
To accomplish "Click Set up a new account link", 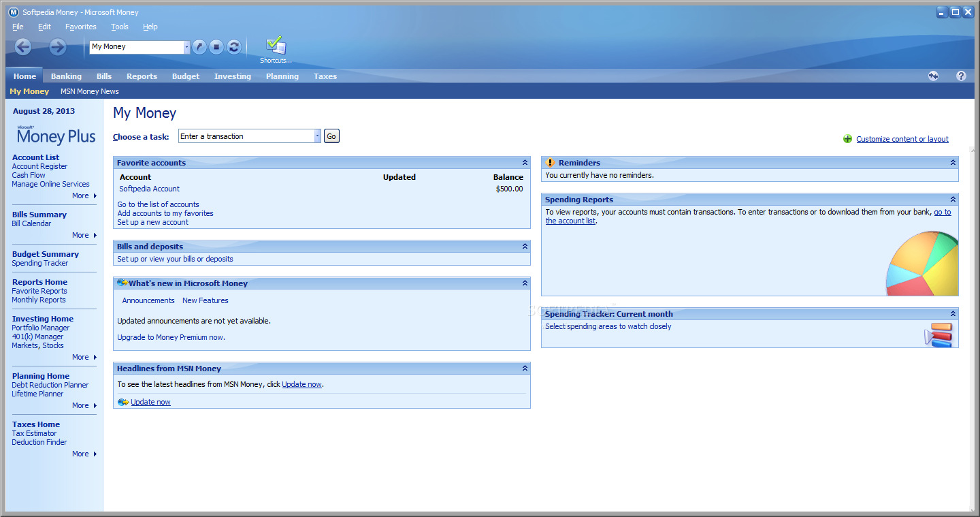I will click(153, 222).
